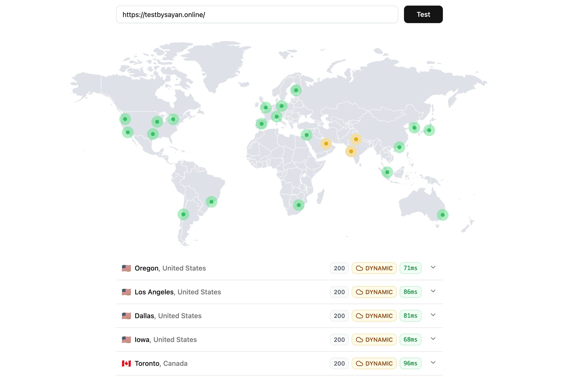Image resolution: width=588 pixels, height=377 pixels.
Task: Click the green marker over Brazil
Action: click(211, 202)
